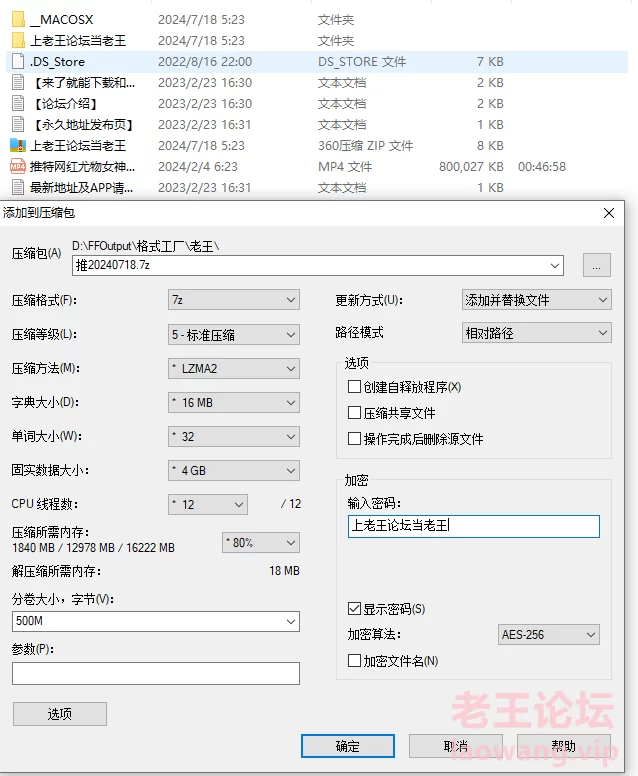The height and width of the screenshot is (776, 638).
Task: Click the 取消 button
Action: 455,746
